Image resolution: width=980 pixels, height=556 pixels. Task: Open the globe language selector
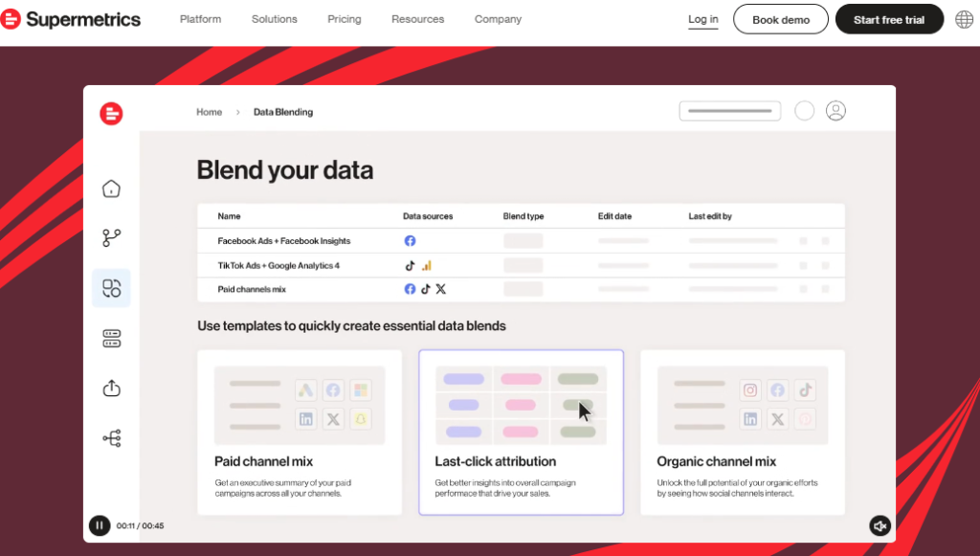tap(965, 19)
